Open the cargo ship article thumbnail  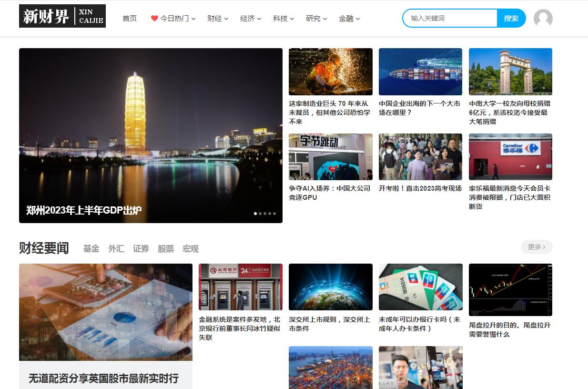420,72
